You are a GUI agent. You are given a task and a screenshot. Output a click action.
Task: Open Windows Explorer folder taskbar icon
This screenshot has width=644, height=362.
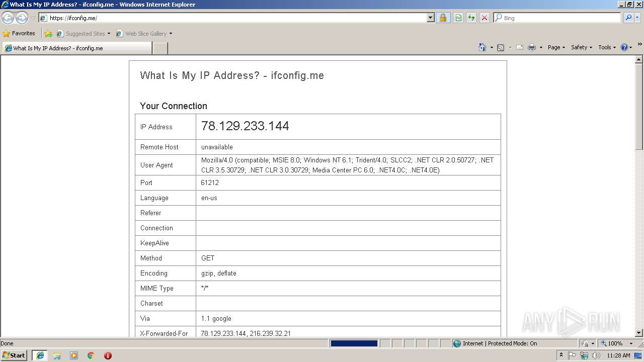[x=57, y=355]
